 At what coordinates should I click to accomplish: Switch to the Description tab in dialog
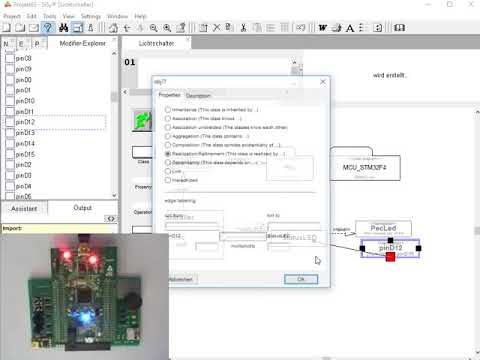click(198, 96)
